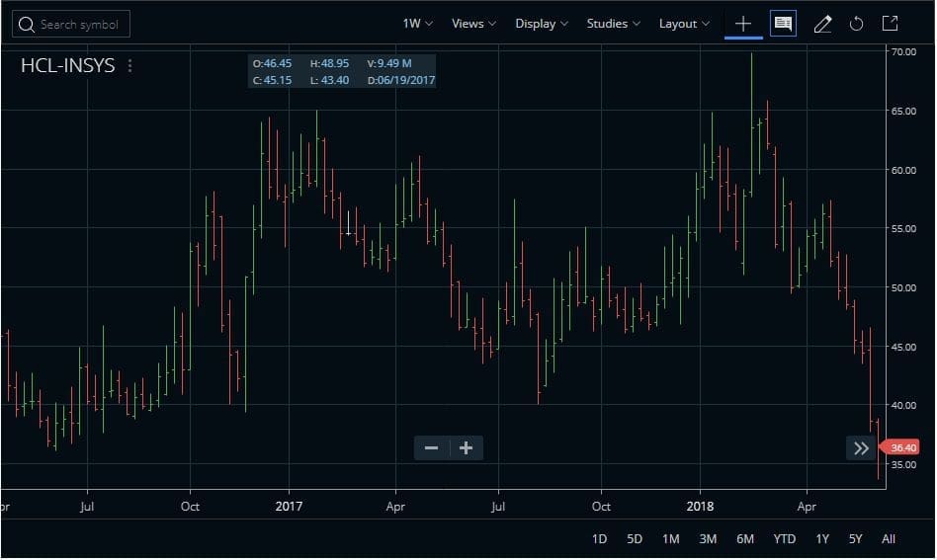Screen dimensions: 937x560
Task: Jump to latest with double-arrow button
Action: pos(861,448)
